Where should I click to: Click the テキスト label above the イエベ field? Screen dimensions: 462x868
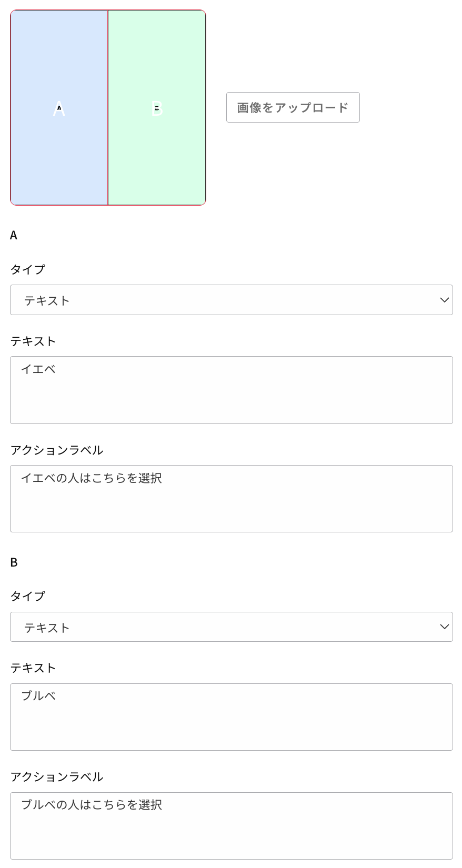33,341
